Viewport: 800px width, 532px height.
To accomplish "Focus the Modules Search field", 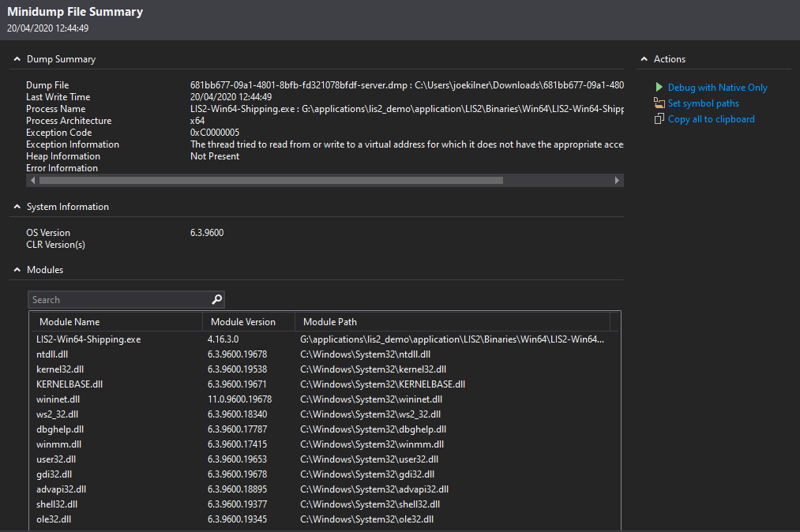I will (126, 299).
